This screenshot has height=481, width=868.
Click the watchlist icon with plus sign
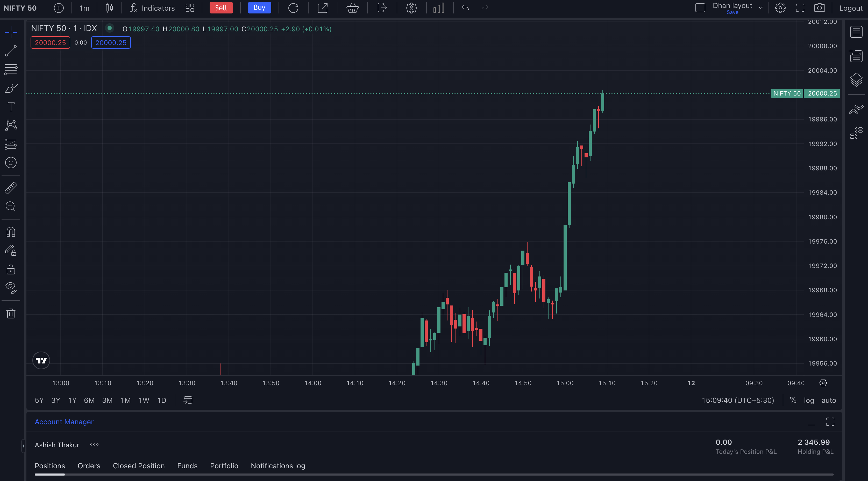click(x=856, y=56)
